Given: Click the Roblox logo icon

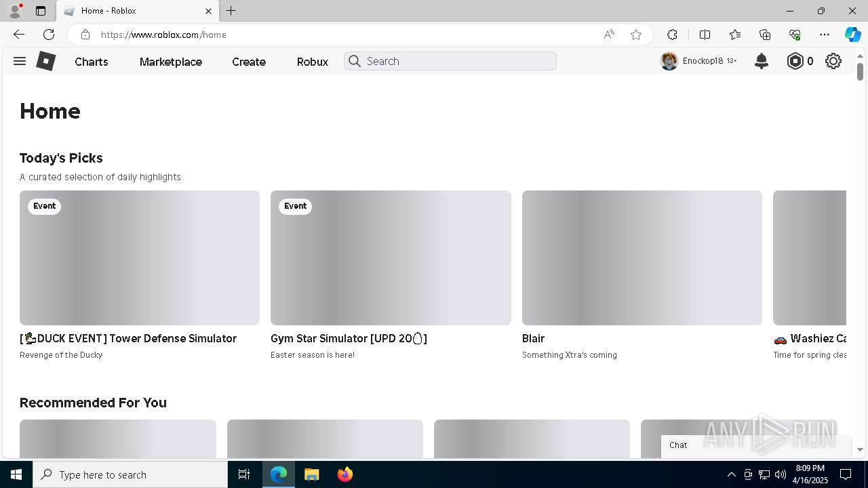Looking at the screenshot, I should click(x=45, y=61).
